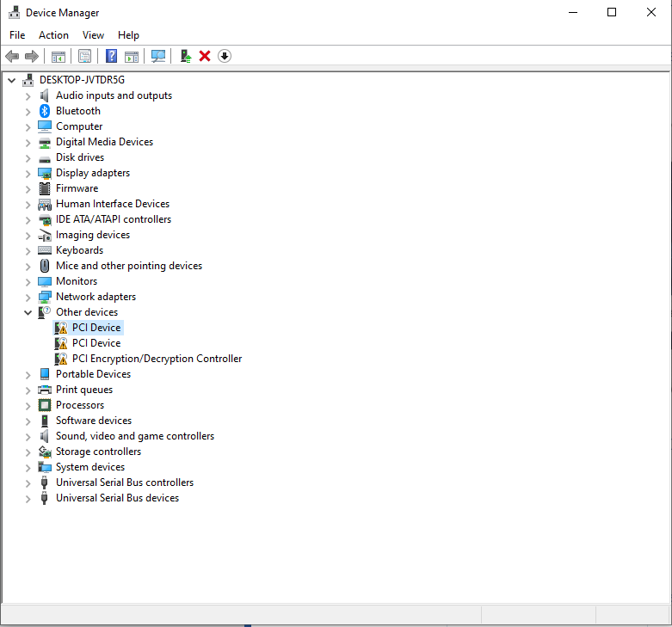Click the Other devices question-mark icon
This screenshot has width=672, height=627.
45,312
